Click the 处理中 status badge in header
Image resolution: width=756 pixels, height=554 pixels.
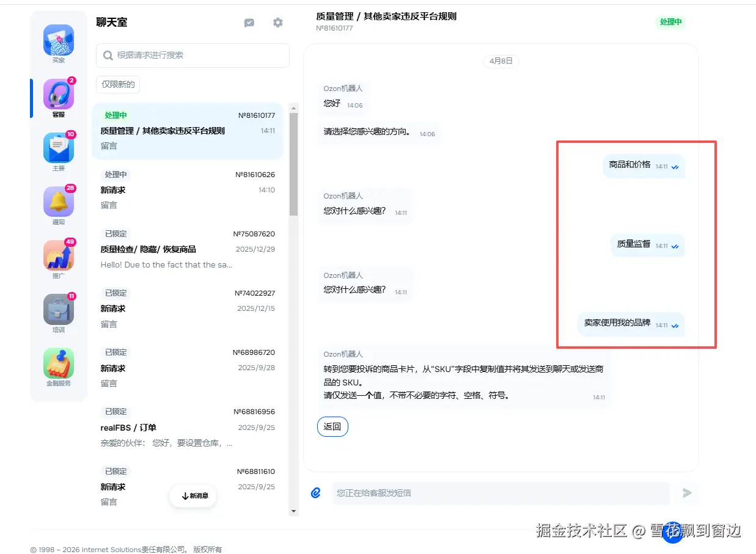pyautogui.click(x=670, y=22)
